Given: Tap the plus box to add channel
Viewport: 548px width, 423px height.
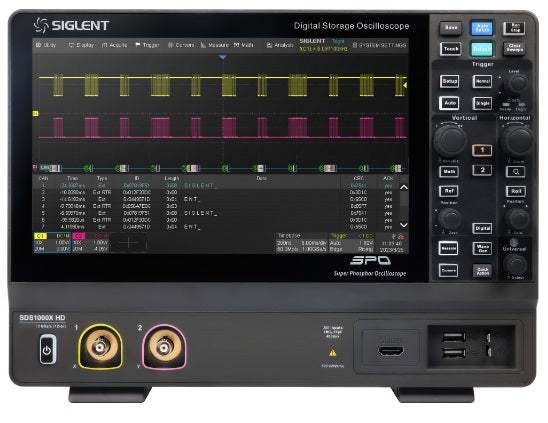Looking at the screenshot, I should [129, 243].
